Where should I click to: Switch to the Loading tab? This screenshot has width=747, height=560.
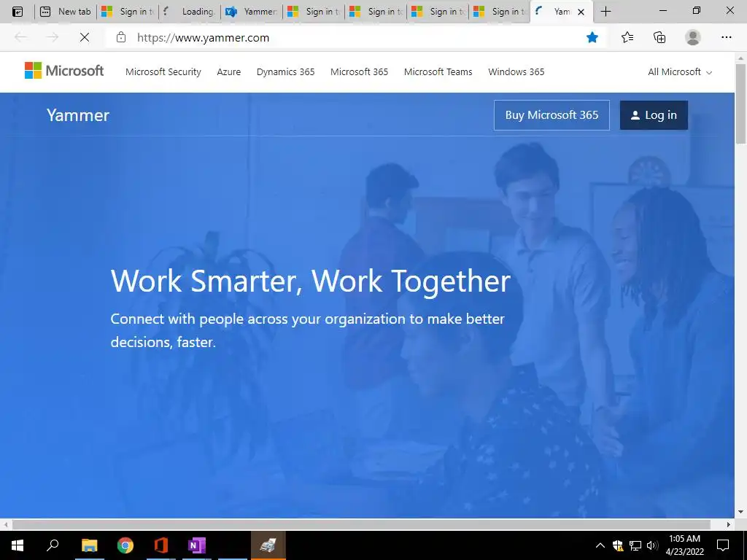[x=190, y=12]
